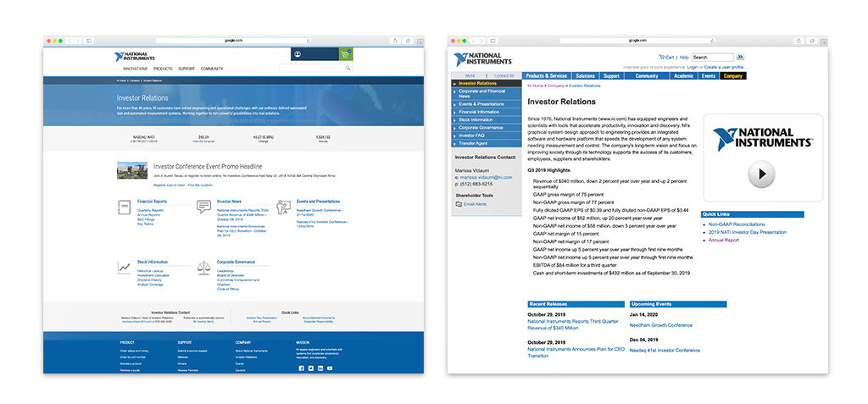Toggle the sidebar button in right browser toolbar
Image resolution: width=868 pixels, height=404 pixels.
(492, 41)
